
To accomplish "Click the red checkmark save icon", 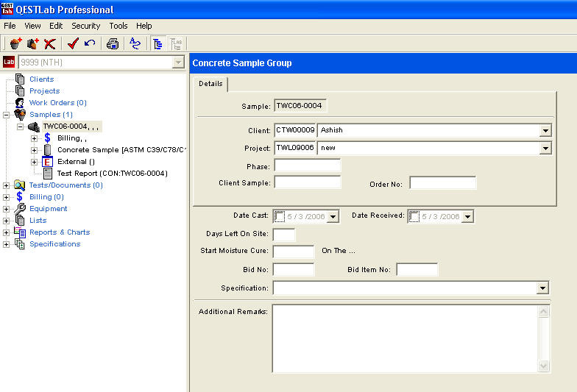I will (x=73, y=44).
